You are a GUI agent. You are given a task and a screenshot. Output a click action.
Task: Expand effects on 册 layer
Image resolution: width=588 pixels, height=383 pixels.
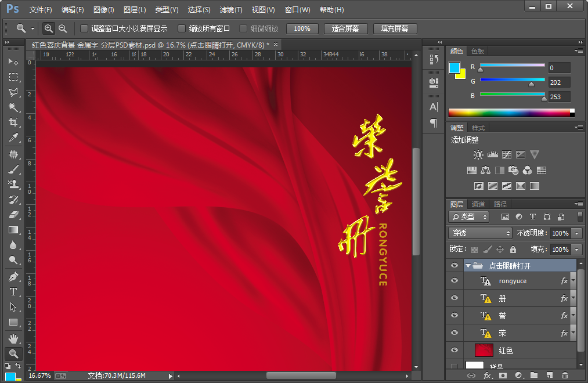573,298
